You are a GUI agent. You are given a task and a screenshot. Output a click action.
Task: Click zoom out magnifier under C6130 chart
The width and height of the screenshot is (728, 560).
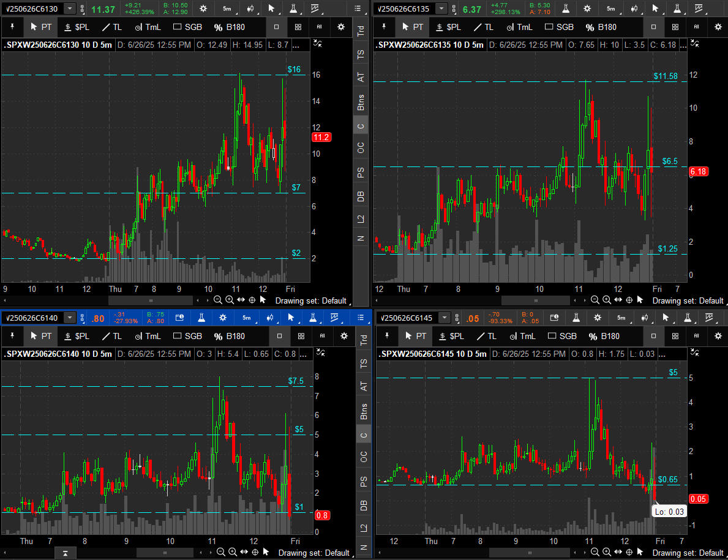217,300
